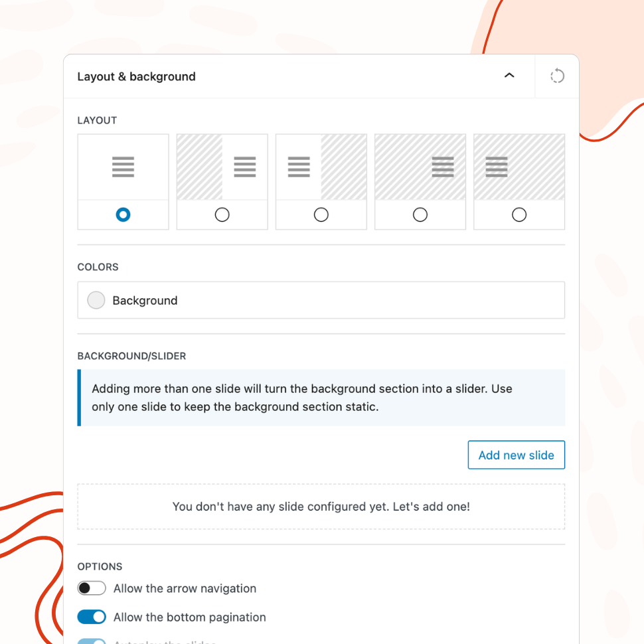The image size is (644, 644).
Task: Select the radio under the image-right layout
Action: tap(321, 214)
